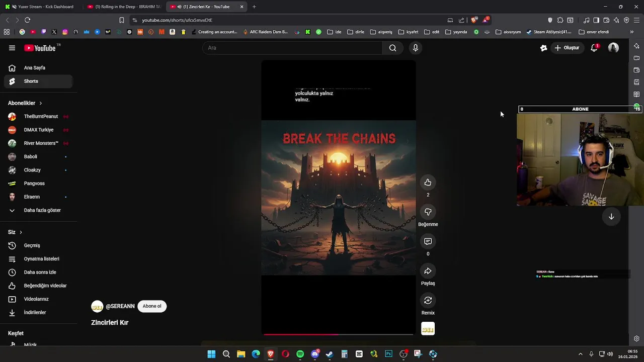Bookmark this page in address bar
644x362 pixels.
pyautogui.click(x=121, y=20)
